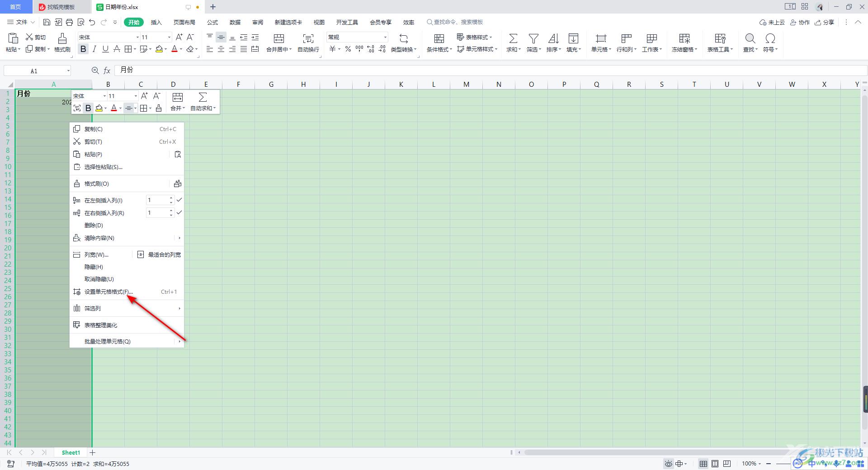
Task: Toggle Bold in the ribbon
Action: tap(83, 49)
